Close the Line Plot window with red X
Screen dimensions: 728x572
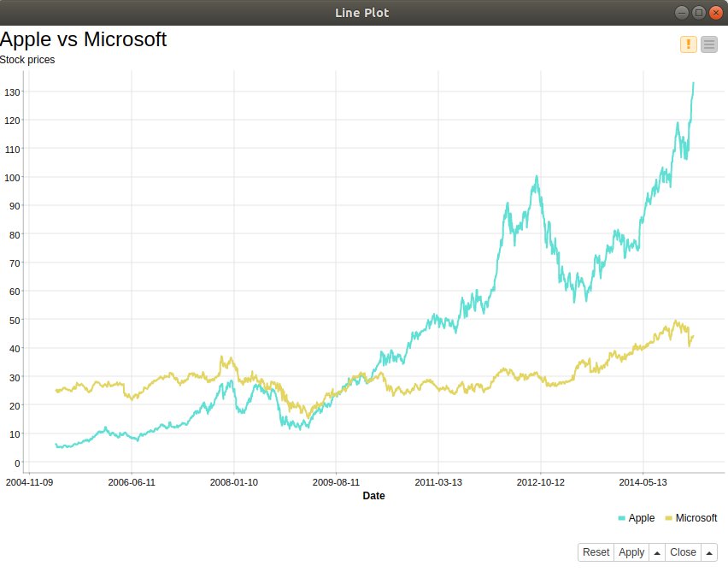[715, 13]
